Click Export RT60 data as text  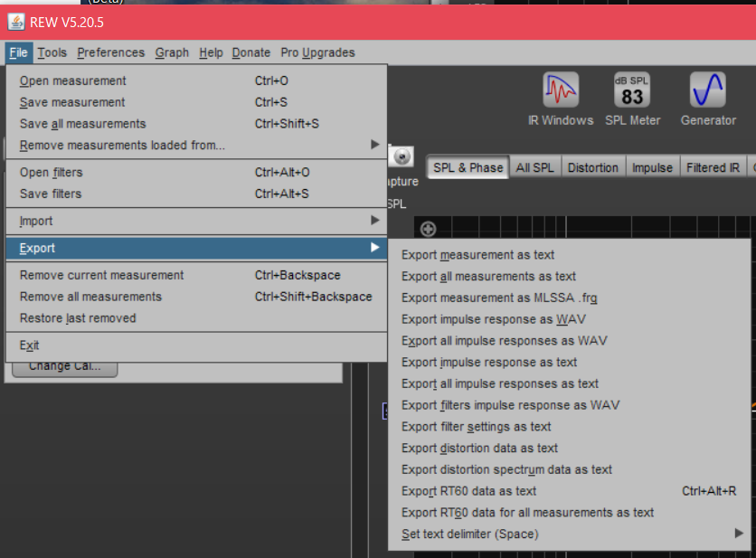[x=468, y=491]
